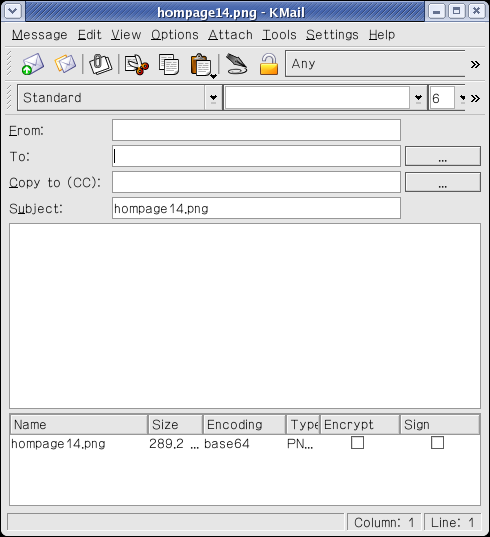This screenshot has height=537, width=490.
Task: Minimize the KMail composer window
Action: tap(436, 11)
